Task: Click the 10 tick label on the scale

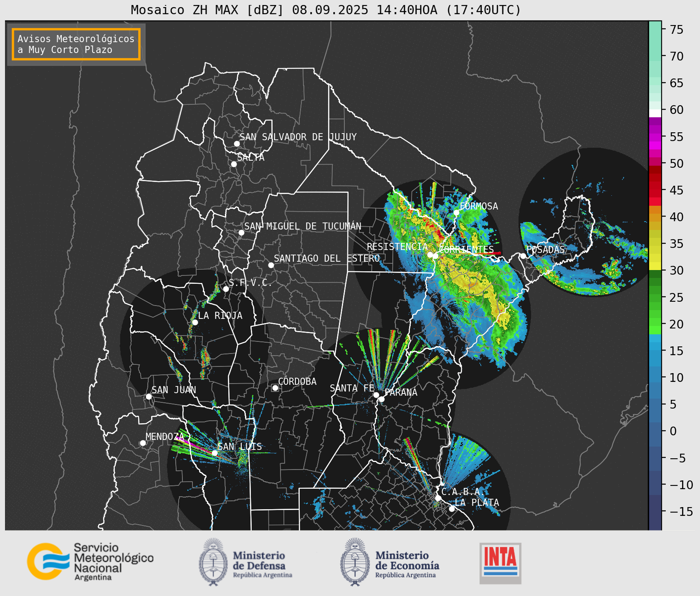Action: coord(677,378)
